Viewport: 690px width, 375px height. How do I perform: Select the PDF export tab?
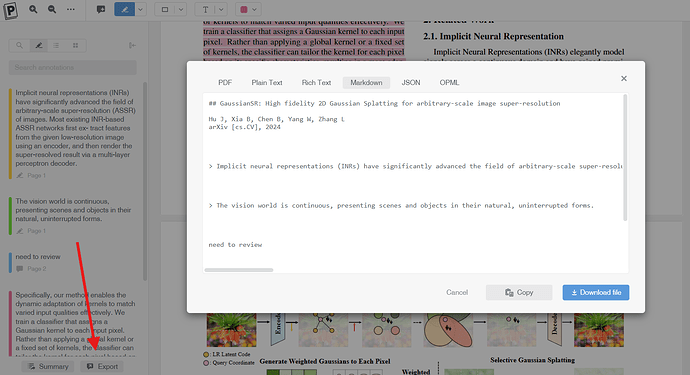[225, 82]
